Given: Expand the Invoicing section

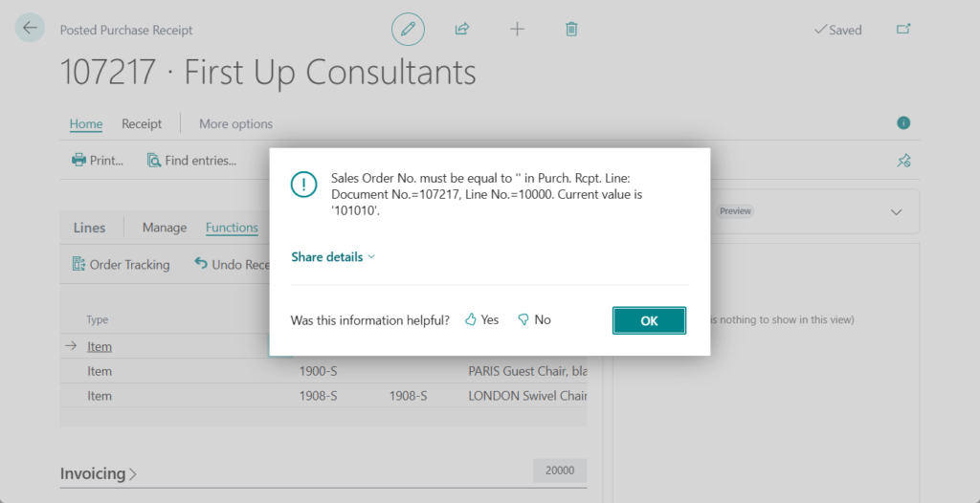Looking at the screenshot, I should pos(98,473).
